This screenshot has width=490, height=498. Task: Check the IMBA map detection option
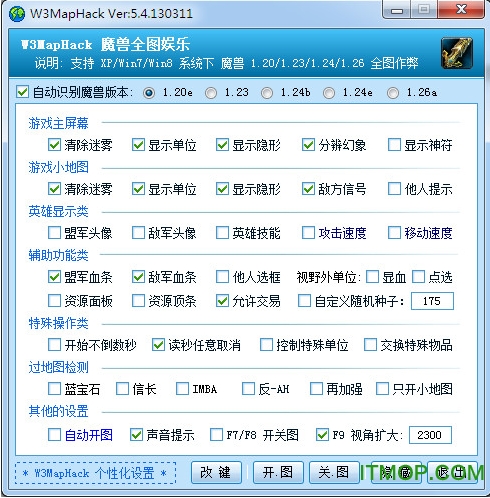coord(182,389)
